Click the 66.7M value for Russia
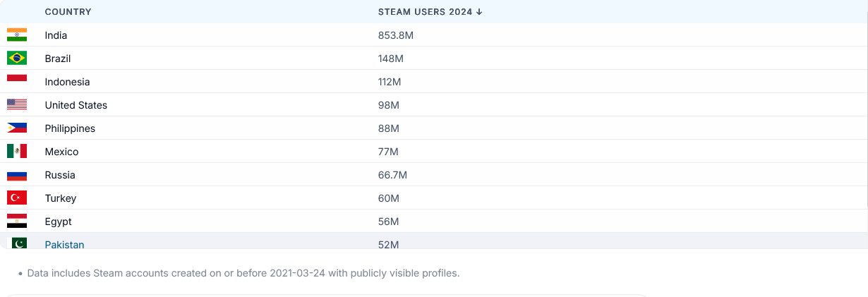 click(392, 175)
